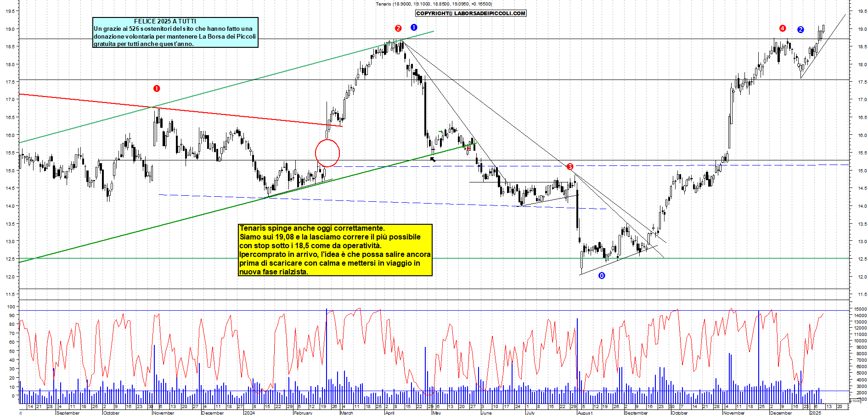Image resolution: width=868 pixels, height=415 pixels.
Task: Click the blue wave marker 0
Action: pyautogui.click(x=602, y=275)
